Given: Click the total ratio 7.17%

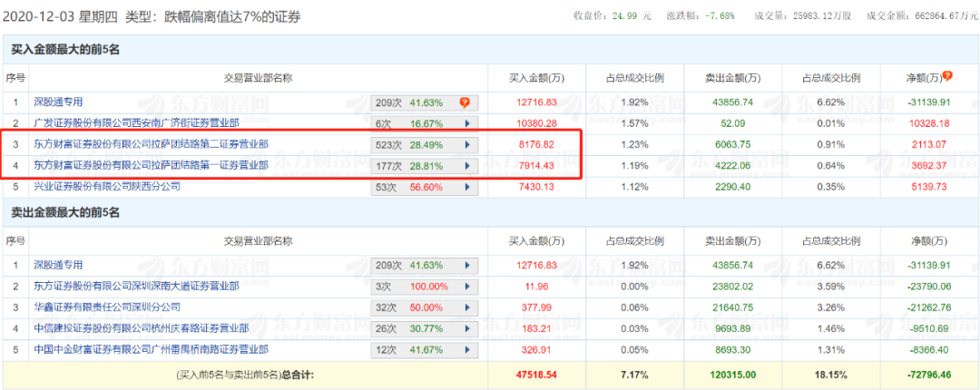Looking at the screenshot, I should pos(635,375).
